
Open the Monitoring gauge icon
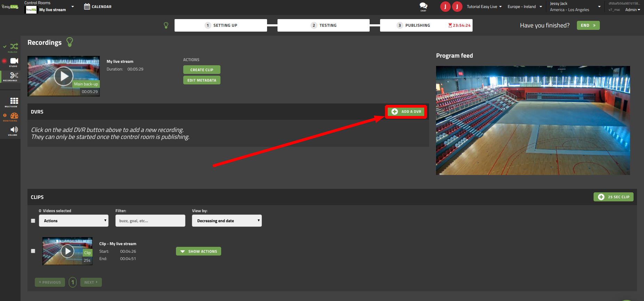(x=14, y=116)
